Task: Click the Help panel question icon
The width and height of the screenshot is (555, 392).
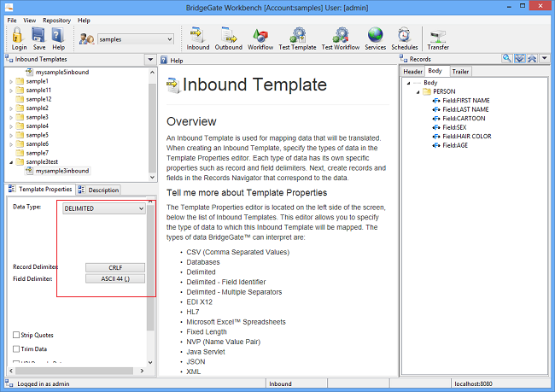Action: (x=164, y=60)
